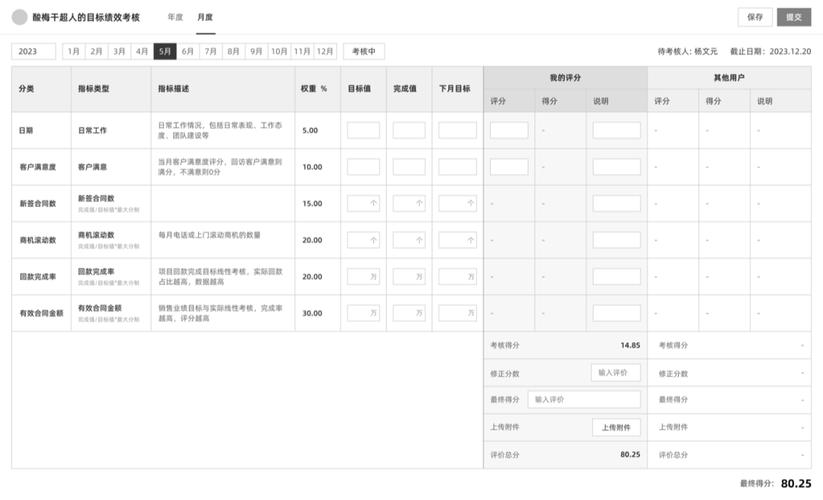The height and width of the screenshot is (500, 823).
Task: Click 完成值 field in 客户满意 row
Action: [409, 167]
